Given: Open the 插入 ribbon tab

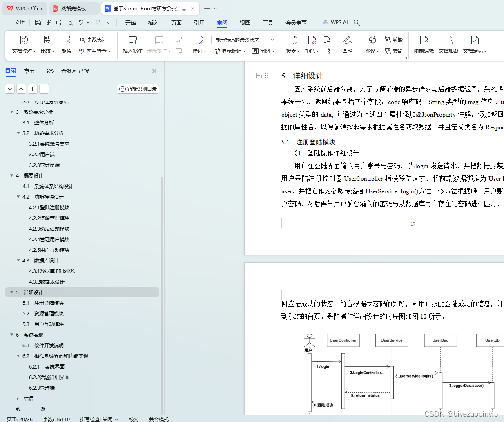Looking at the screenshot, I should point(154,23).
